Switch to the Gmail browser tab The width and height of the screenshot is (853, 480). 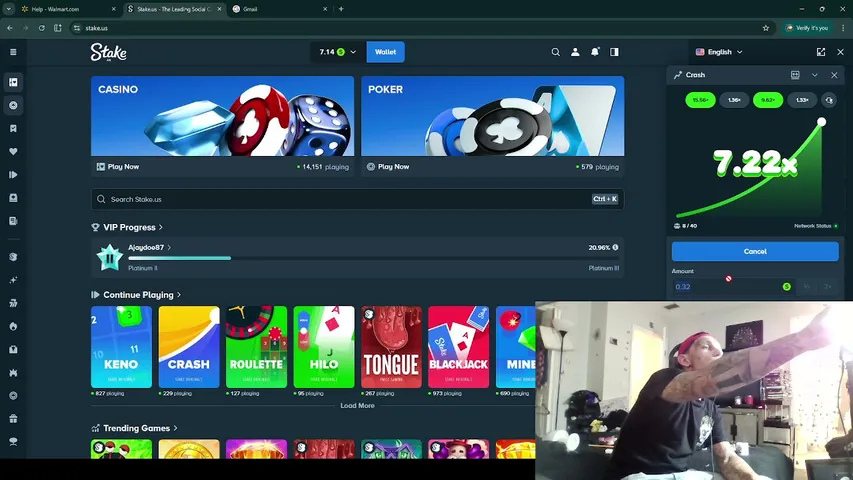[280, 9]
